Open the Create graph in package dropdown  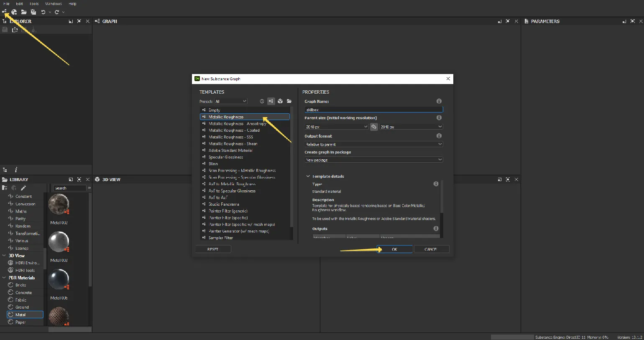[x=373, y=160]
